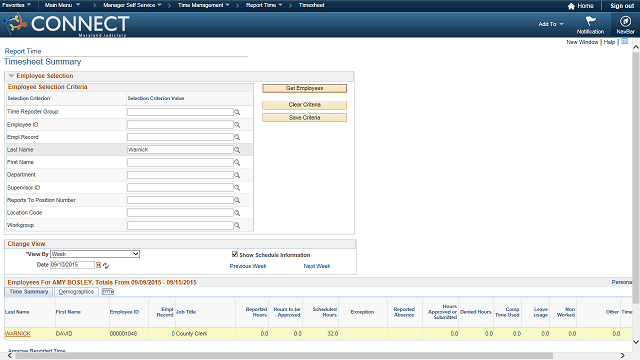Click the page icon next to Help
Viewport: 640px width, 360px height.
click(624, 42)
